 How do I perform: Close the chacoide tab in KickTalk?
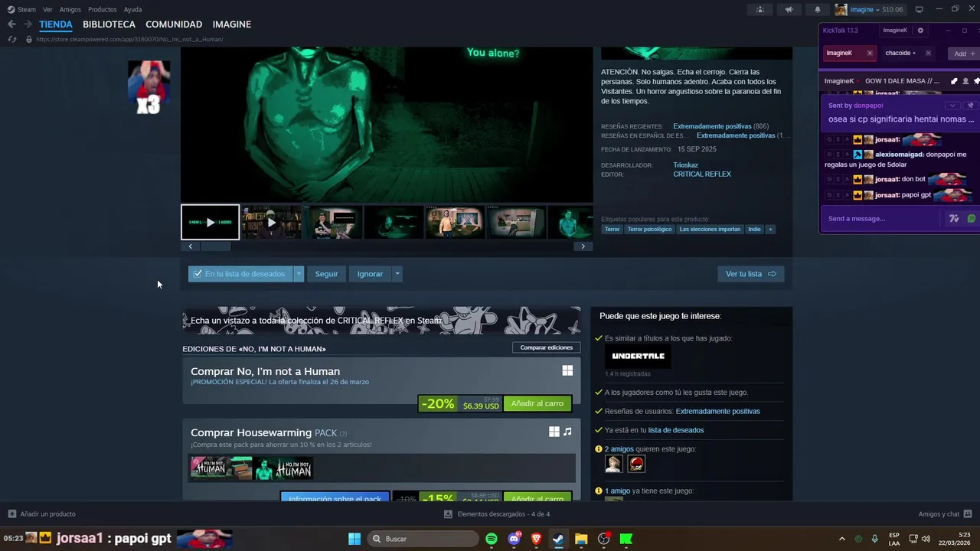928,53
